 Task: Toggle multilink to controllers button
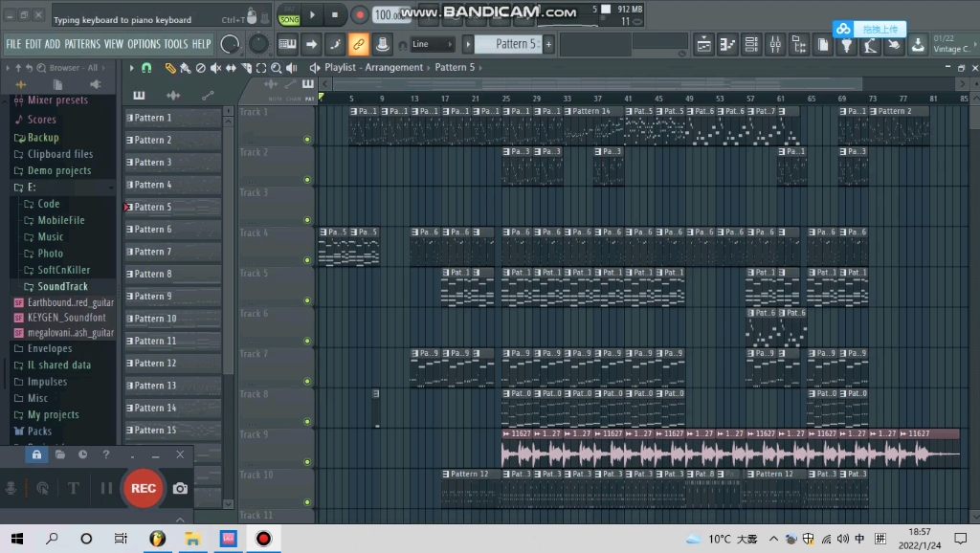click(x=383, y=44)
